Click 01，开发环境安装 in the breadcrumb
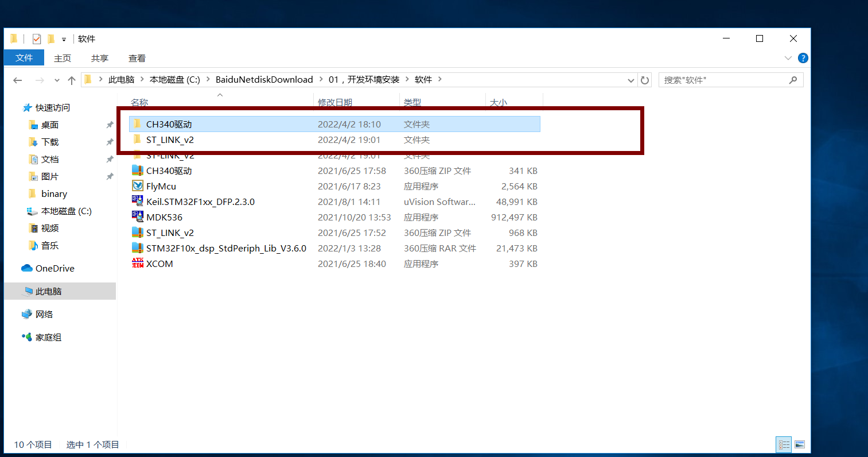Image resolution: width=868 pixels, height=457 pixels. [x=364, y=80]
